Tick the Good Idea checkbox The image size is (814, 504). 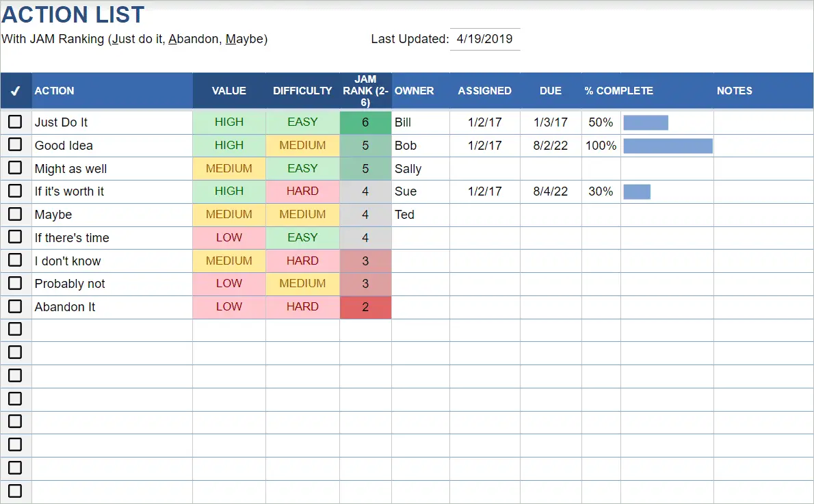click(x=15, y=144)
